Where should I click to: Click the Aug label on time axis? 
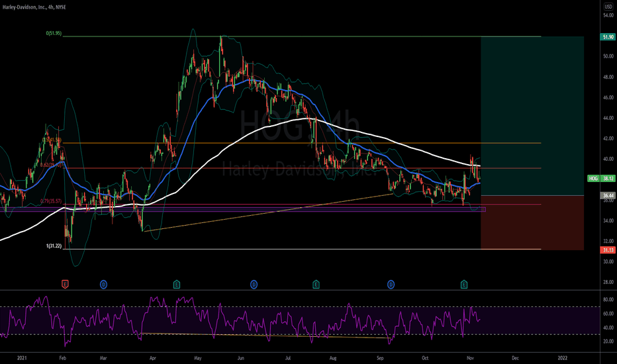coord(333,358)
